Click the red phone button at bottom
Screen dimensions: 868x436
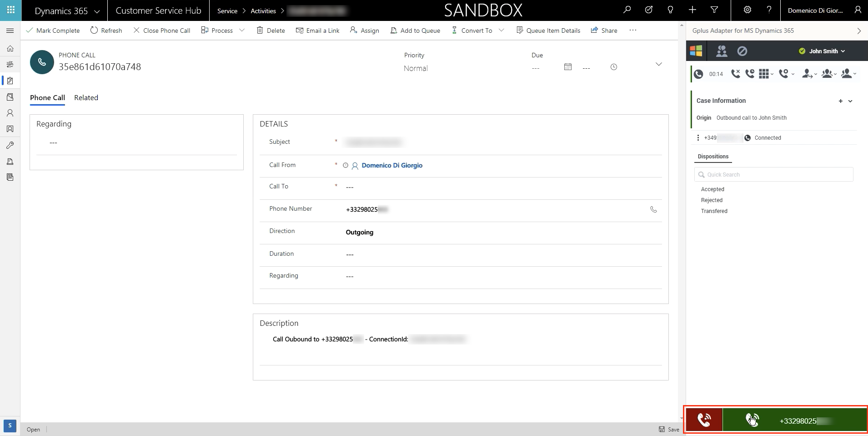click(704, 420)
